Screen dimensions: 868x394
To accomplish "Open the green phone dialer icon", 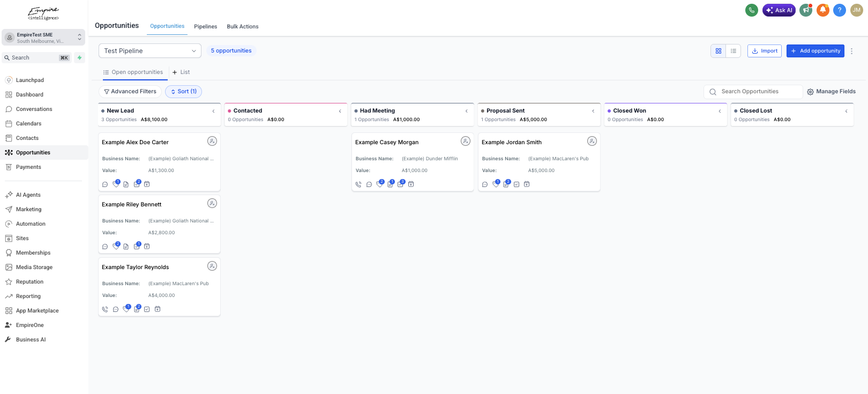I will click(x=752, y=10).
